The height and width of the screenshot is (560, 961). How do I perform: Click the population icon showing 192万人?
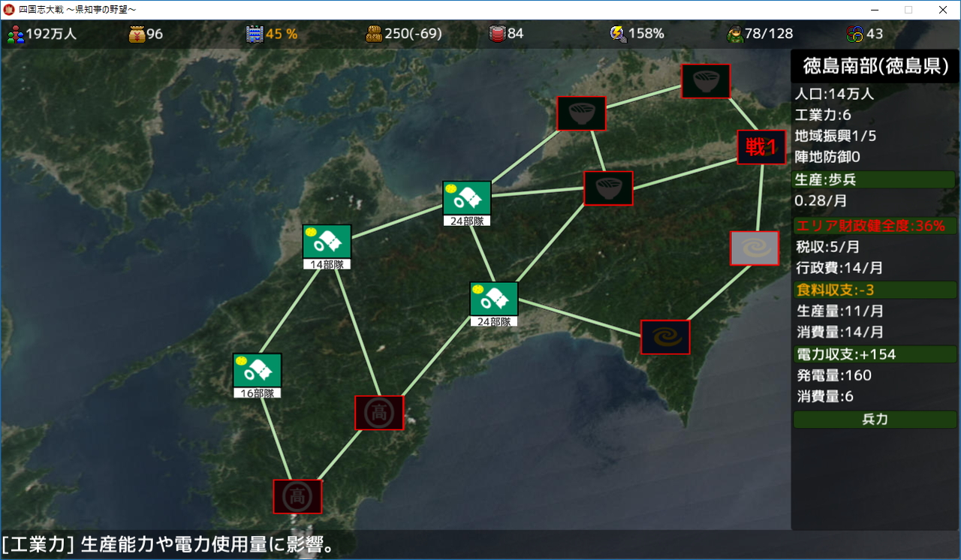[15, 33]
